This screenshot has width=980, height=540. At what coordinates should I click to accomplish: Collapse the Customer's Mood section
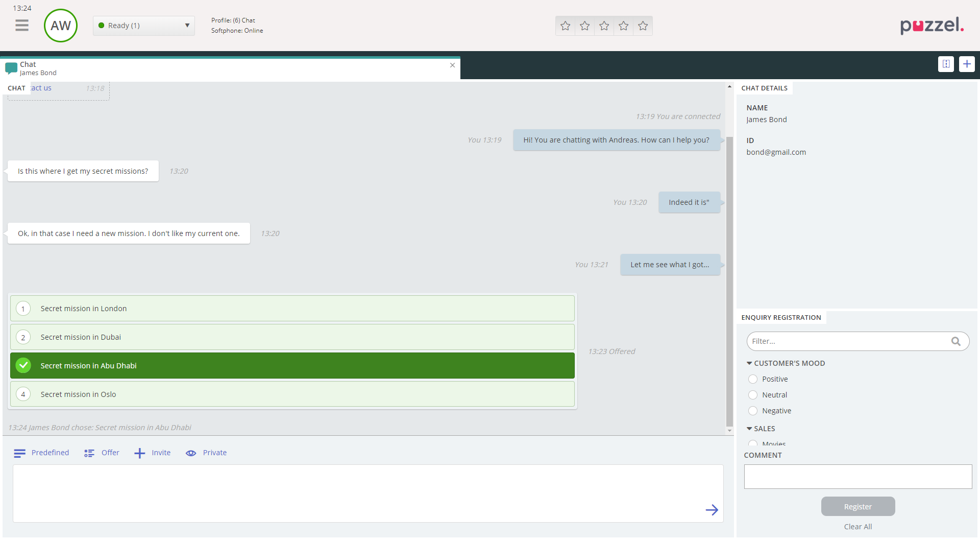749,363
